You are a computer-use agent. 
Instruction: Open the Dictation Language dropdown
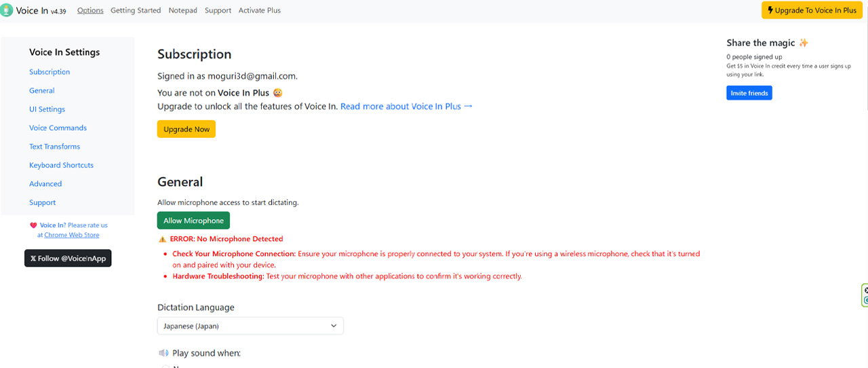pos(250,326)
